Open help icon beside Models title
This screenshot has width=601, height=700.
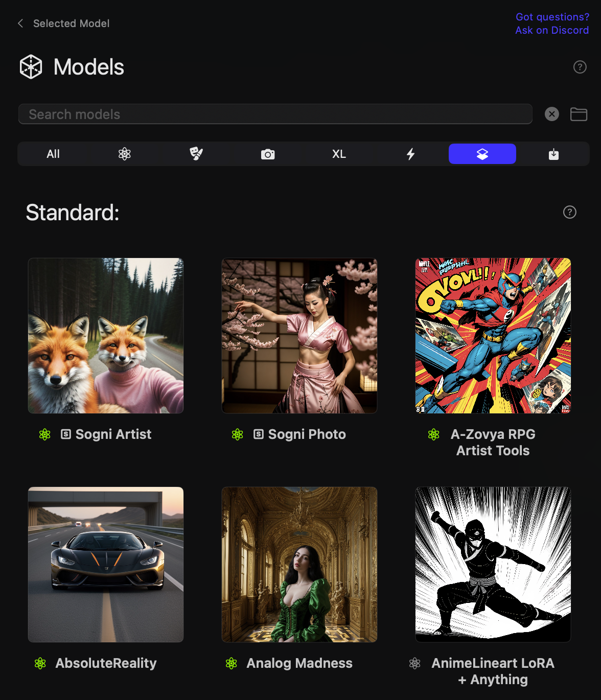pos(580,67)
